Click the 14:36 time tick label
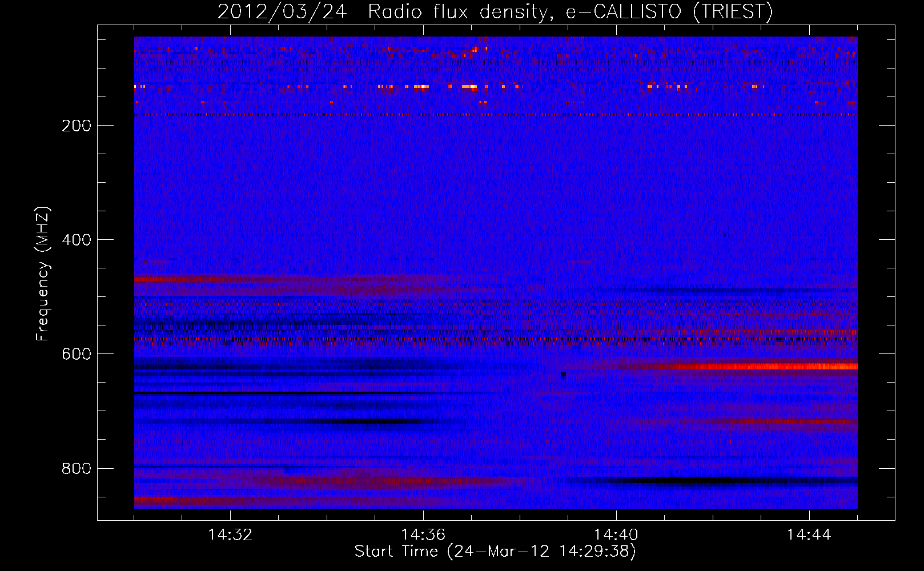Viewport: 924px width, 571px height. 423,534
